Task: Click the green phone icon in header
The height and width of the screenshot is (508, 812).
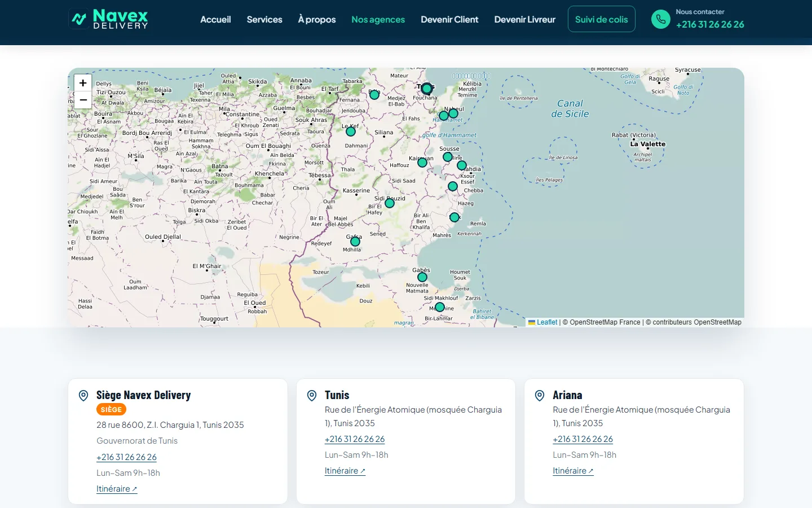Action: [660, 19]
